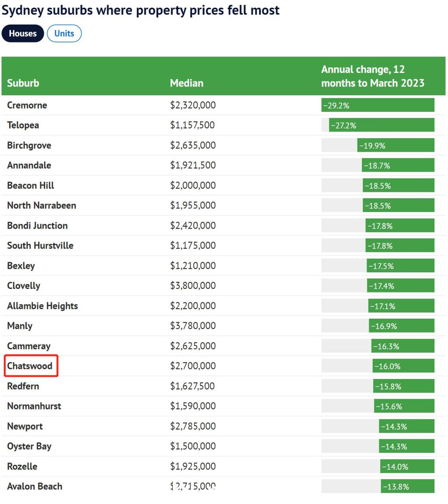Image resolution: width=448 pixels, height=504 pixels.
Task: Select the Cremorne suburb row
Action: pyautogui.click(x=224, y=105)
